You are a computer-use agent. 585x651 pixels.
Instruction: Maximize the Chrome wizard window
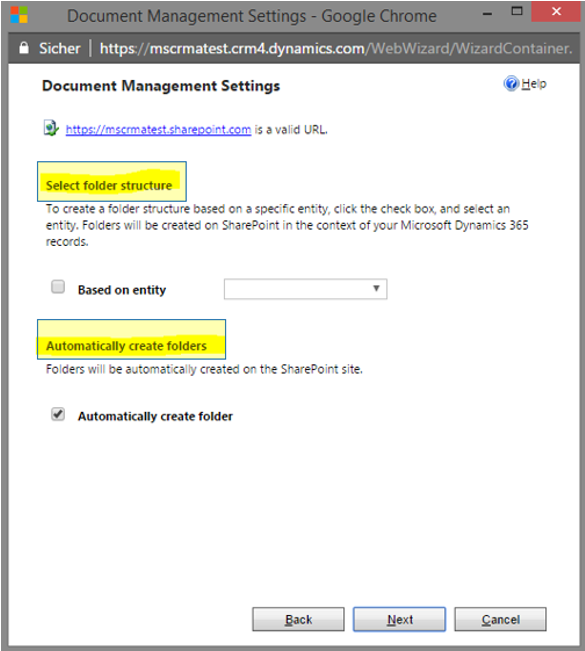click(x=516, y=12)
